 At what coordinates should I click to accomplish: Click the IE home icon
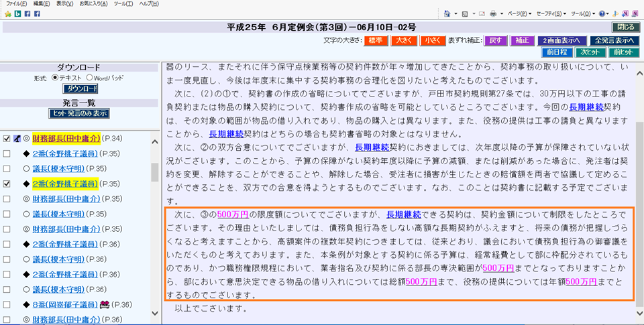447,13
